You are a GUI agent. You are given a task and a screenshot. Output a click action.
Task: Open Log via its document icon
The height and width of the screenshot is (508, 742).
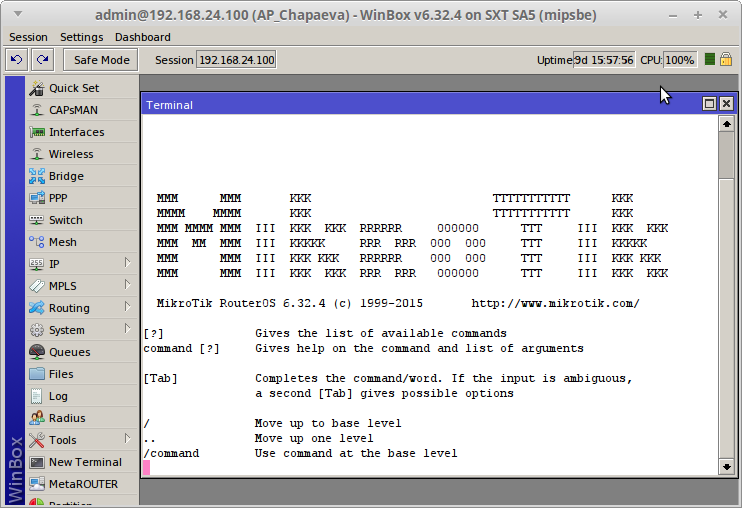pyautogui.click(x=36, y=396)
